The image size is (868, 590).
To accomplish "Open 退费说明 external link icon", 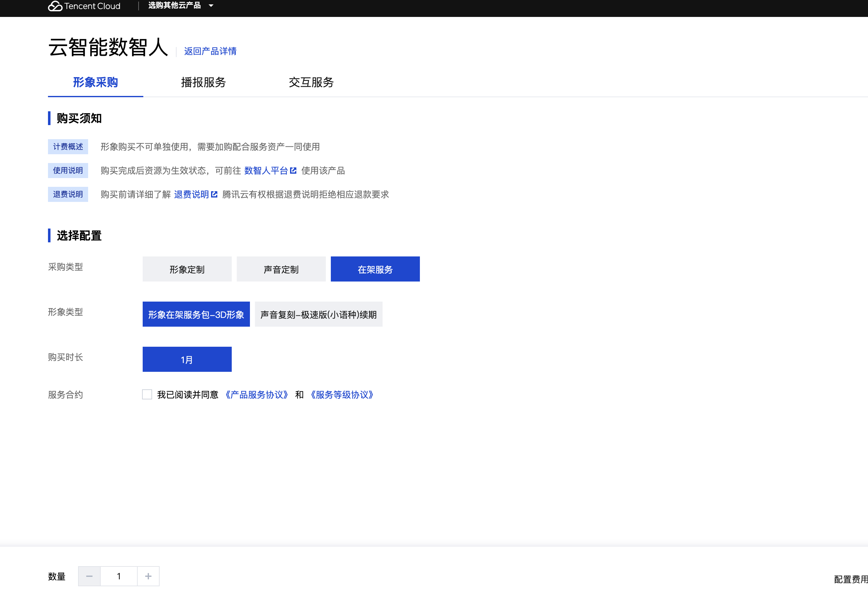I will coord(214,194).
